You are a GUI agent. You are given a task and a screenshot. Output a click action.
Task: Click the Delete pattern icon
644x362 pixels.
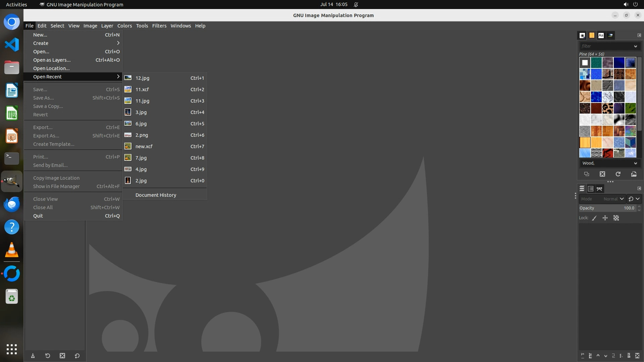(x=602, y=174)
